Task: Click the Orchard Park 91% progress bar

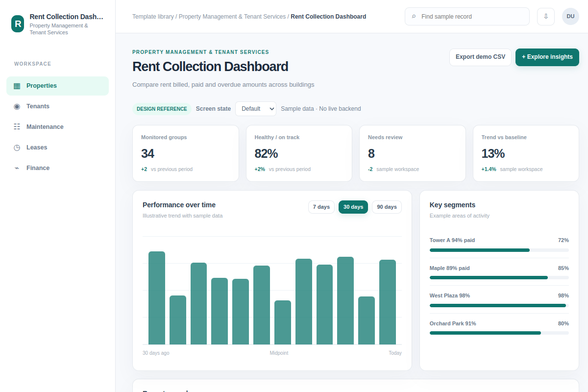Action: click(499, 333)
